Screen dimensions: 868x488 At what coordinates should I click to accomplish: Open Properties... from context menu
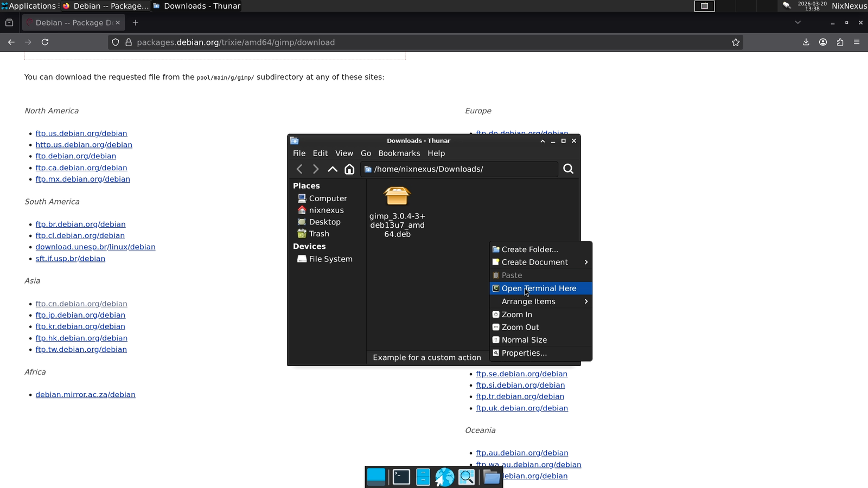tap(540, 353)
